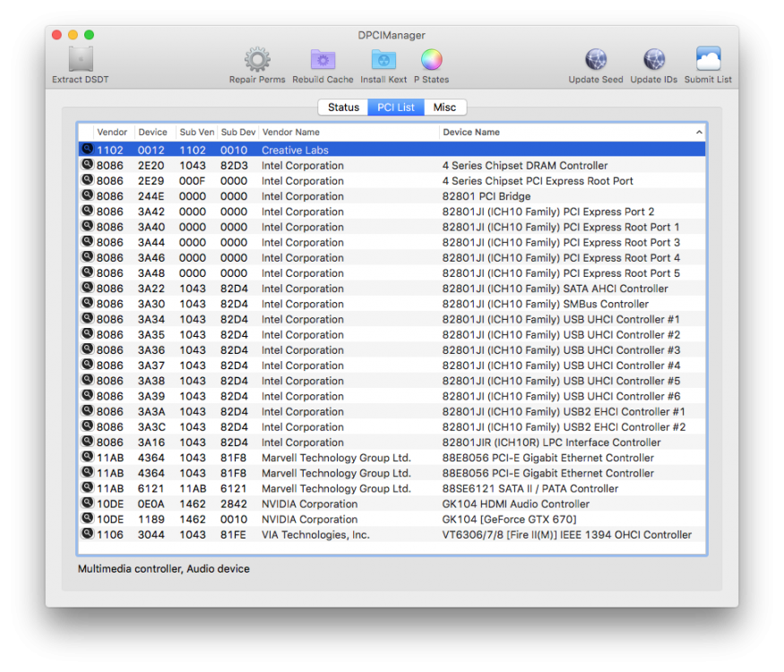
Task: Click the Update IDs globe icon
Action: pyautogui.click(x=653, y=59)
